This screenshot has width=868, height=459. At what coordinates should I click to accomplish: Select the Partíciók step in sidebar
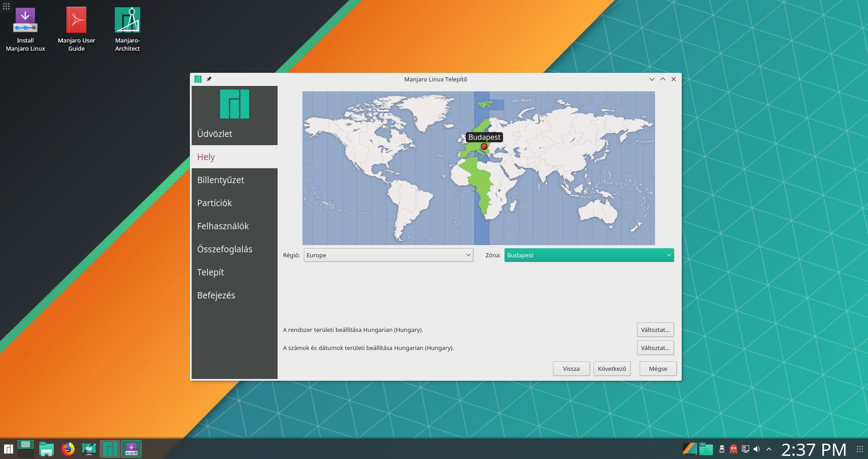(x=235, y=203)
